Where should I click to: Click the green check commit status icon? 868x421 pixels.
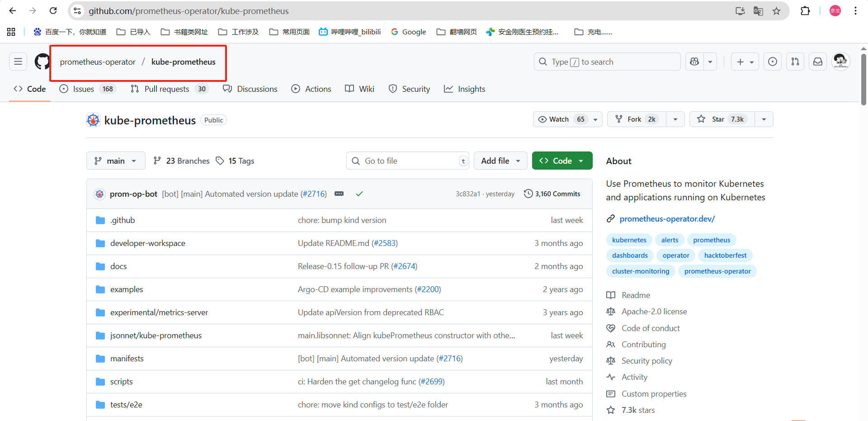359,194
